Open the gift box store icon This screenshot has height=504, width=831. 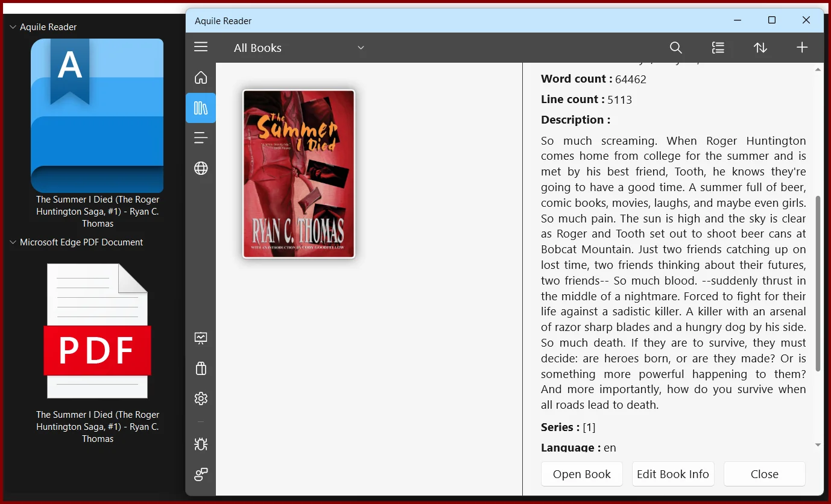201,368
